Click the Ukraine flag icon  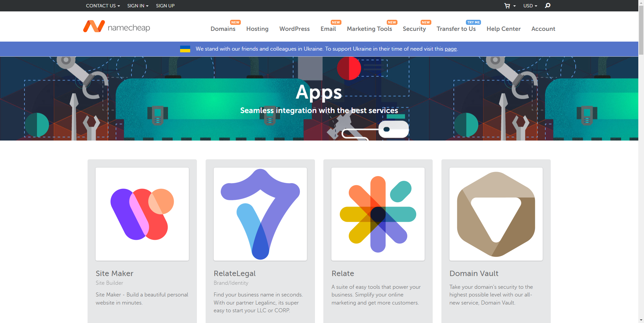[185, 49]
